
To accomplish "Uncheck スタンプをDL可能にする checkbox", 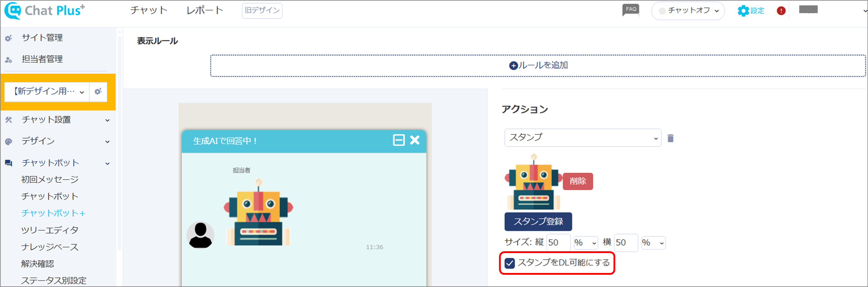I will 509,263.
